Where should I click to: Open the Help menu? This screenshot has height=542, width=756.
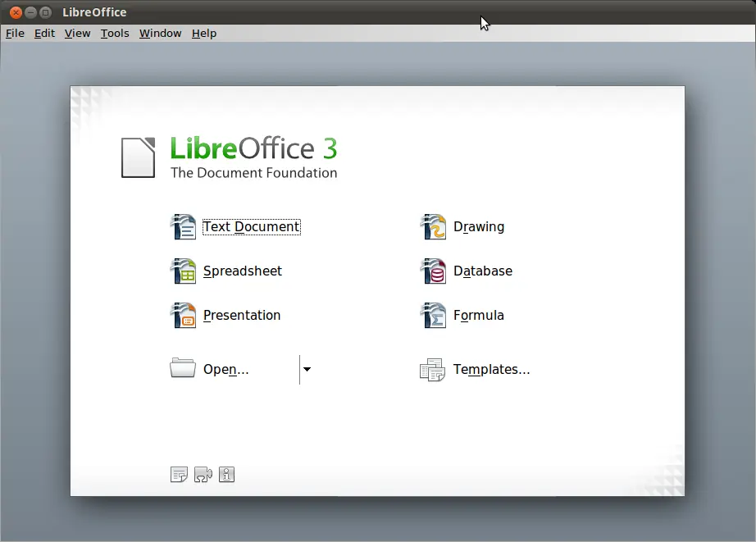click(204, 34)
